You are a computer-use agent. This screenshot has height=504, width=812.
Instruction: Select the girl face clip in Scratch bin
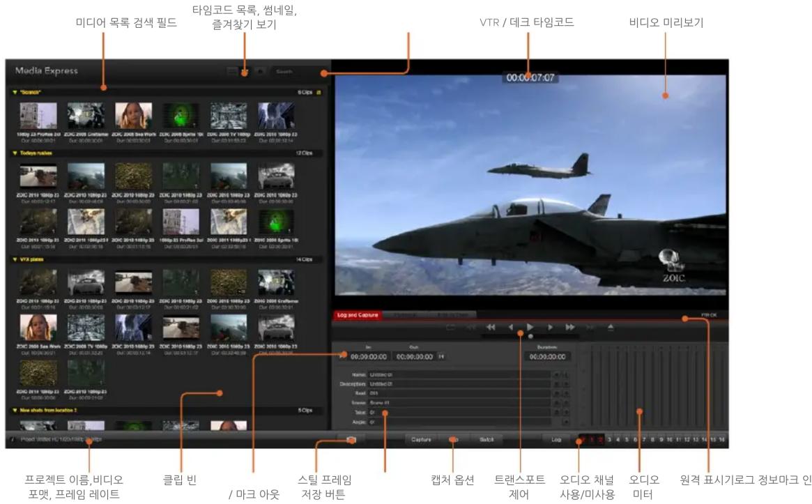pos(134,116)
